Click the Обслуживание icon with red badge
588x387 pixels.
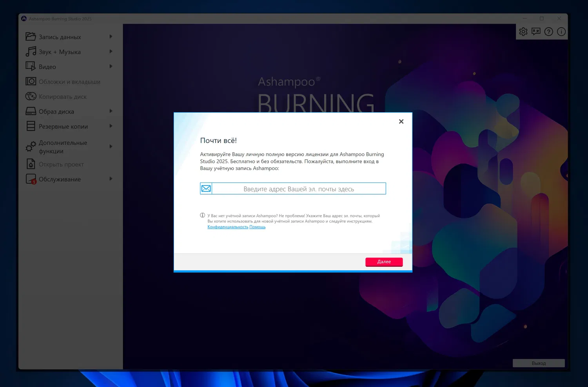click(31, 179)
